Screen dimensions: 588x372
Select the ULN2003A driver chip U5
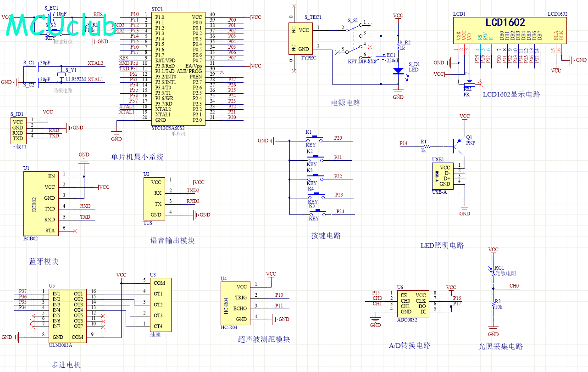coord(67,315)
